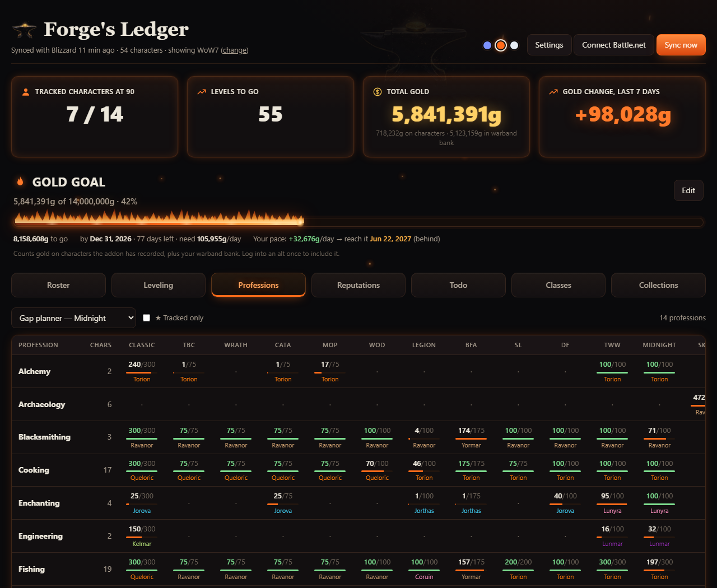View the Collections tab
Viewport: 717px width, 588px height.
(659, 285)
